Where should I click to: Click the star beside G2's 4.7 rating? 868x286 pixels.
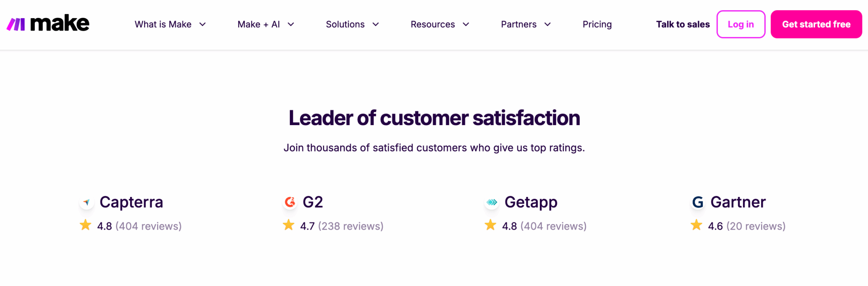(x=289, y=225)
